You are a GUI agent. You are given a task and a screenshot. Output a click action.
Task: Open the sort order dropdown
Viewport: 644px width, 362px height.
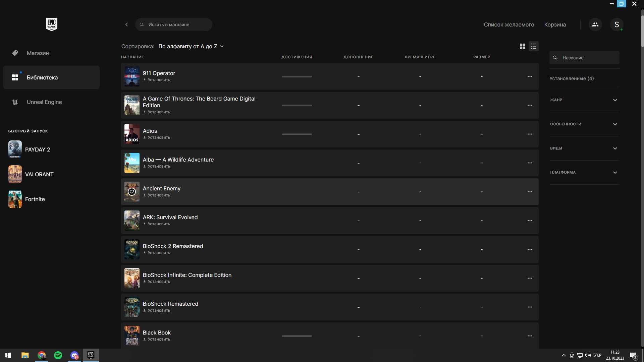191,47
